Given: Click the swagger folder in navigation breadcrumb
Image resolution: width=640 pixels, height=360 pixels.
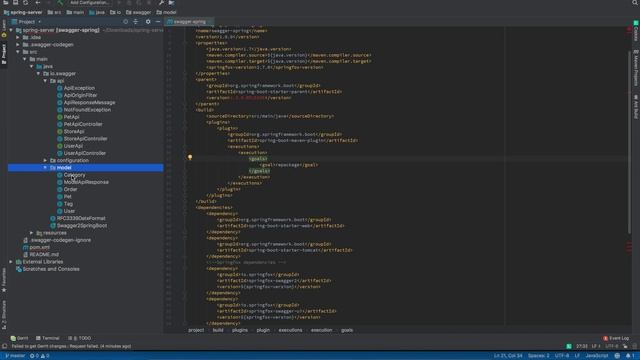Looking at the screenshot, I should (138, 12).
